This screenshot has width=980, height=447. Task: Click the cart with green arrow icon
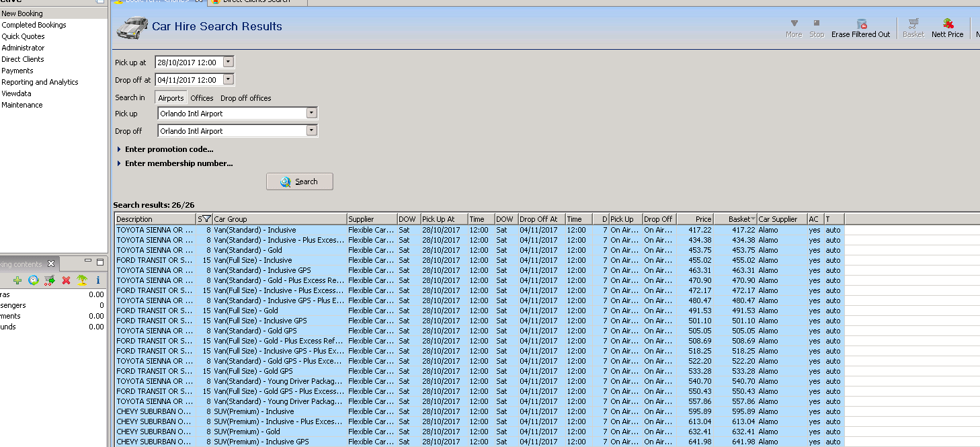coord(49,280)
